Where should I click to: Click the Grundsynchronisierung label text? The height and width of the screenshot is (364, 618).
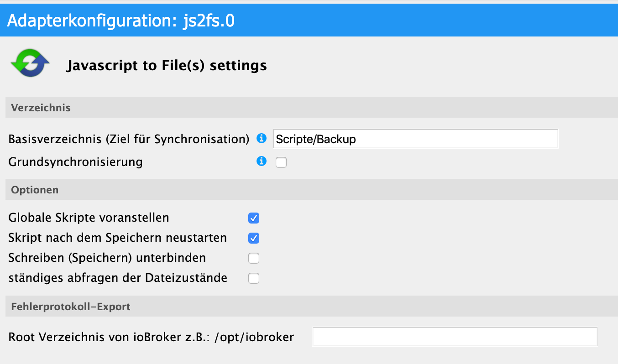[x=75, y=162]
